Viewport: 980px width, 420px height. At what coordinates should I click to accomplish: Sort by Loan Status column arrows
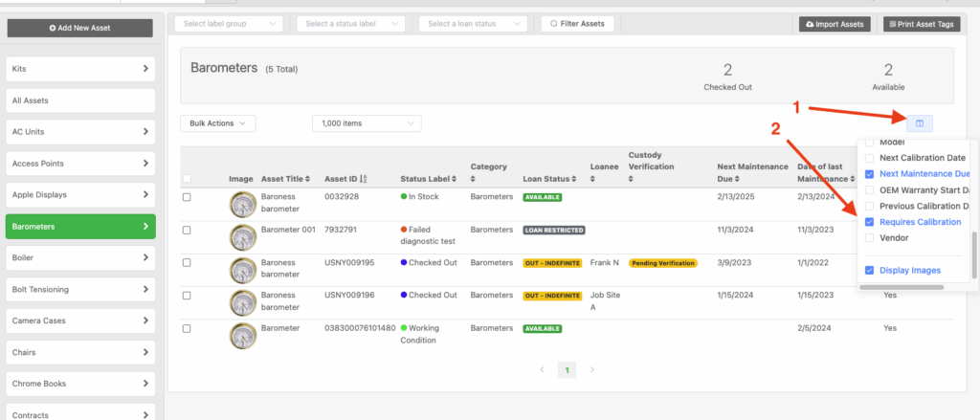574,179
